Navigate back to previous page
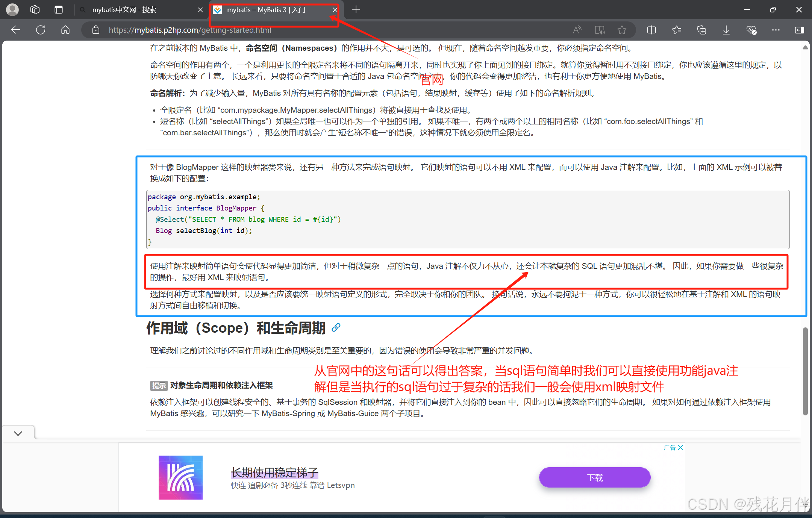 click(15, 30)
